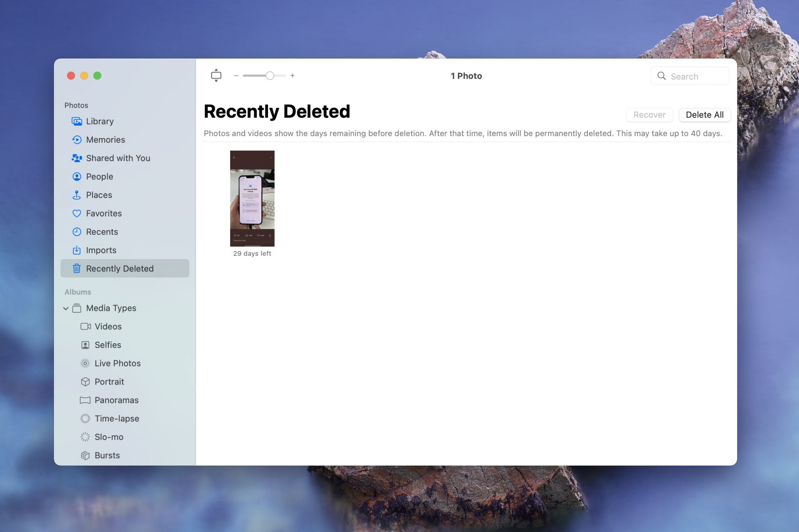Screen dimensions: 799x532
Task: Click the Recently Deleted trash icon
Action: coord(77,268)
